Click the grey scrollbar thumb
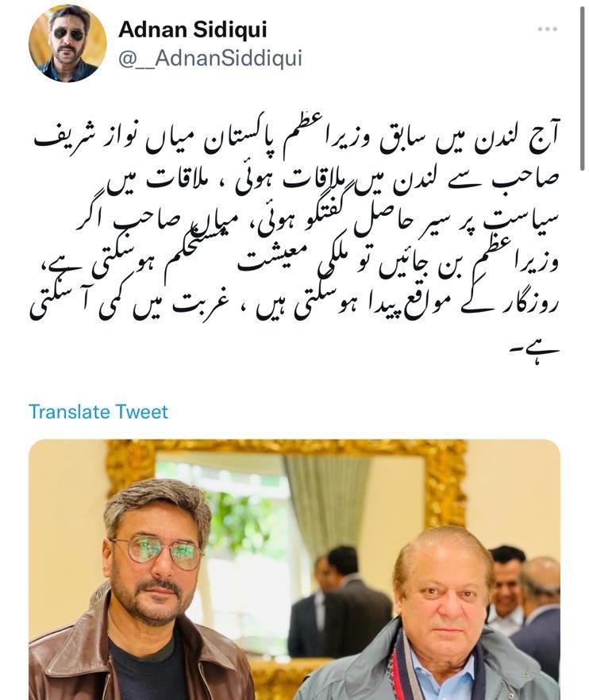 583,88
